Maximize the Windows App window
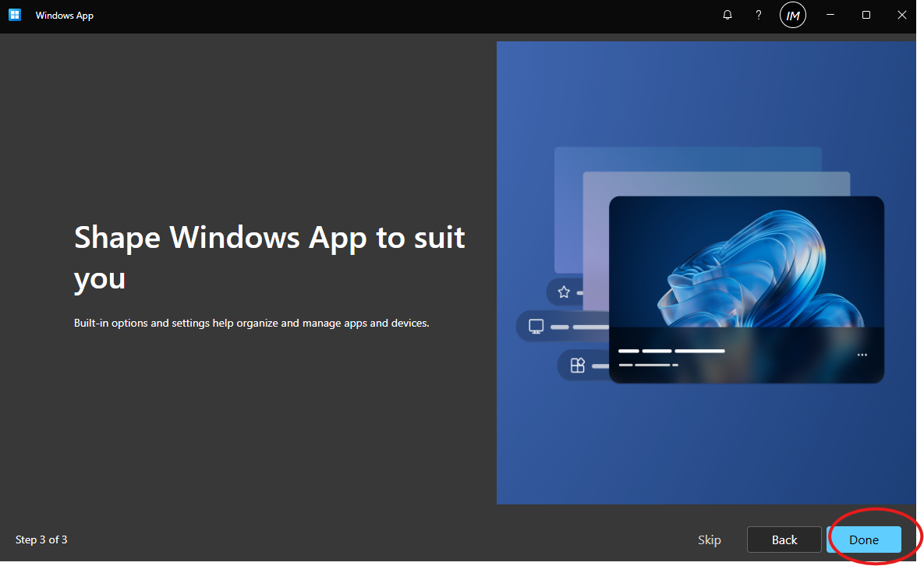 [866, 15]
